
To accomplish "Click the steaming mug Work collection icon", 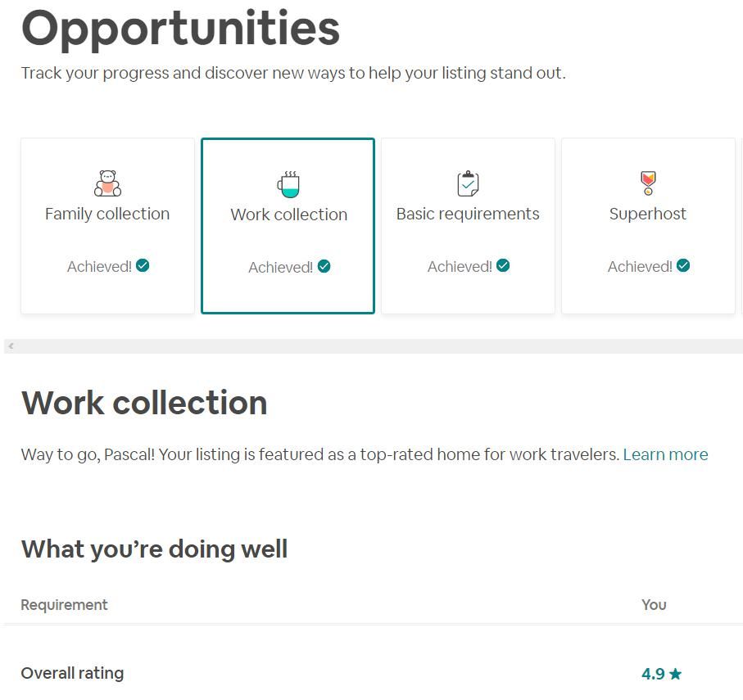I will (x=288, y=184).
